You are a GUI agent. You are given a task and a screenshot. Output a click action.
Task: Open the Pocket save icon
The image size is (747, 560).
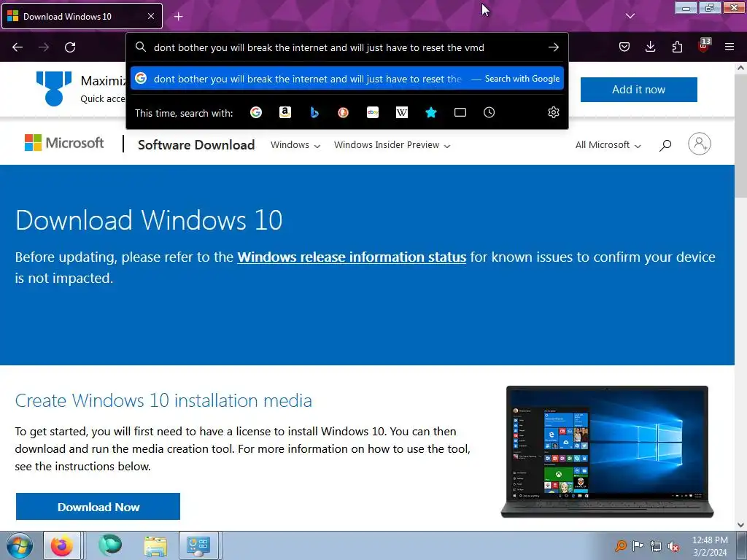(x=624, y=47)
